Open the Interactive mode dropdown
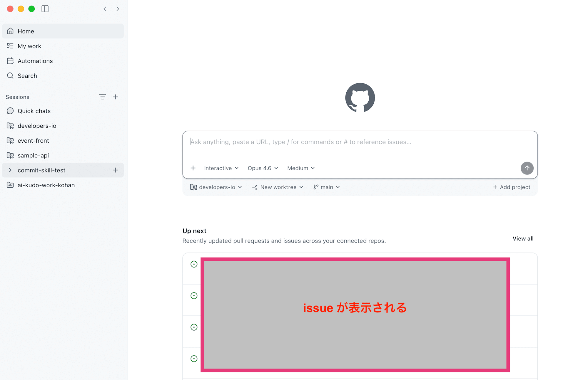 point(221,168)
